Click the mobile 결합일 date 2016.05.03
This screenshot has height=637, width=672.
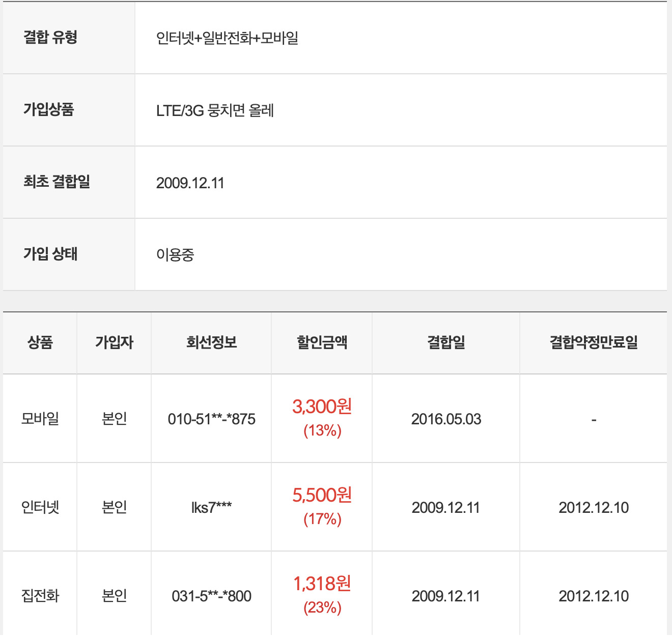pos(446,419)
